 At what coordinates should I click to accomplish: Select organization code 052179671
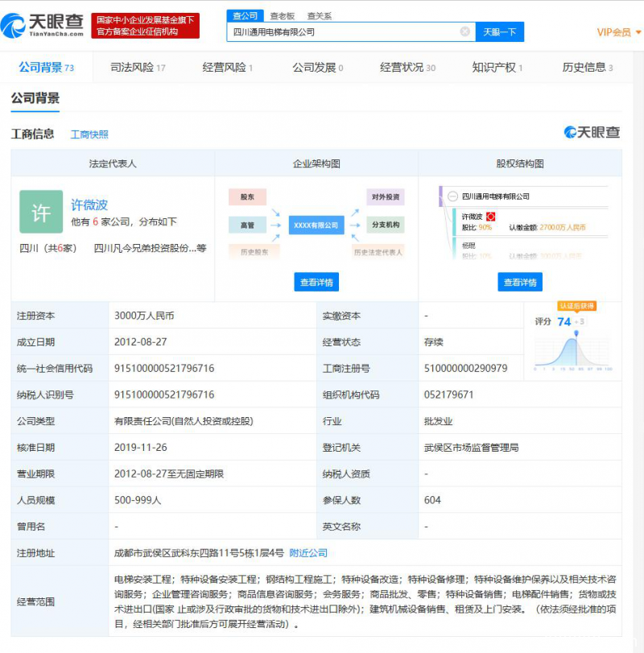pos(448,395)
